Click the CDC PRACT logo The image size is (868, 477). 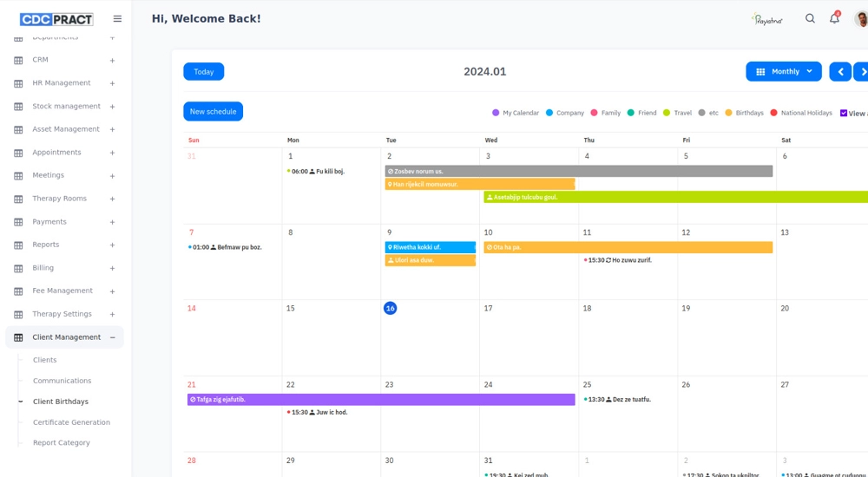tap(56, 19)
